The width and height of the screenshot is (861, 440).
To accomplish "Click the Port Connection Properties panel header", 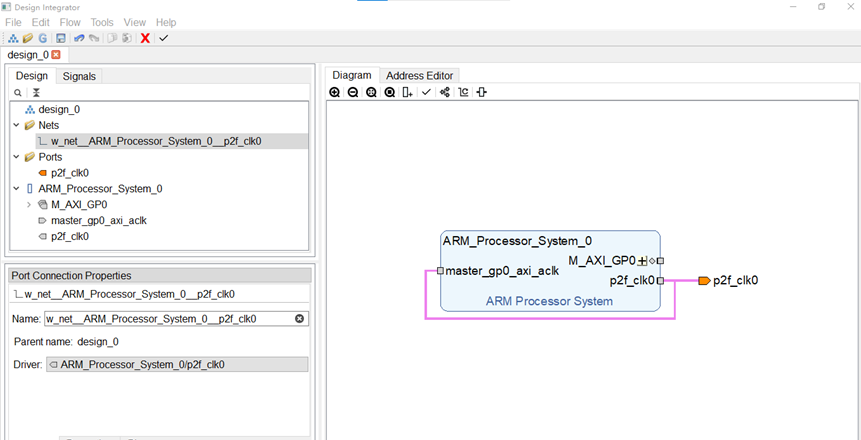I will (x=158, y=275).
